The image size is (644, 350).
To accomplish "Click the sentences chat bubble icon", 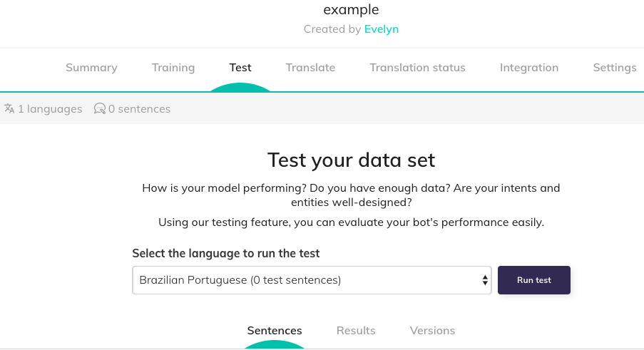I will [x=99, y=109].
